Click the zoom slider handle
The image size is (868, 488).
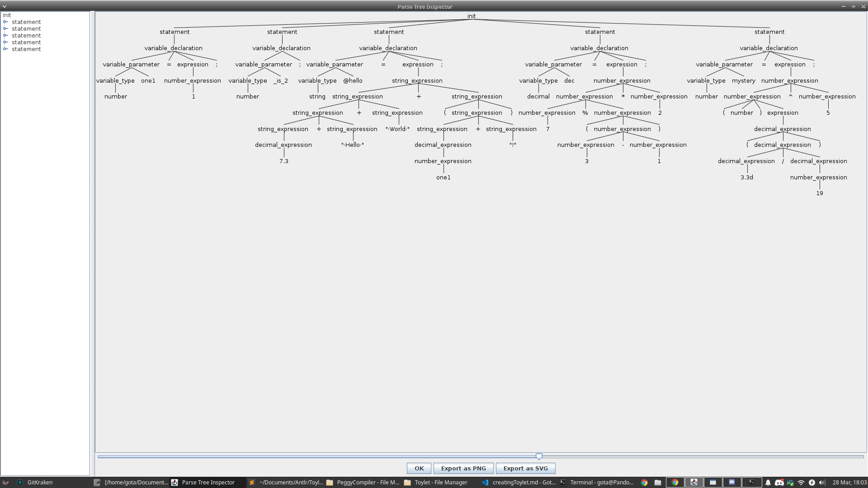(x=539, y=456)
